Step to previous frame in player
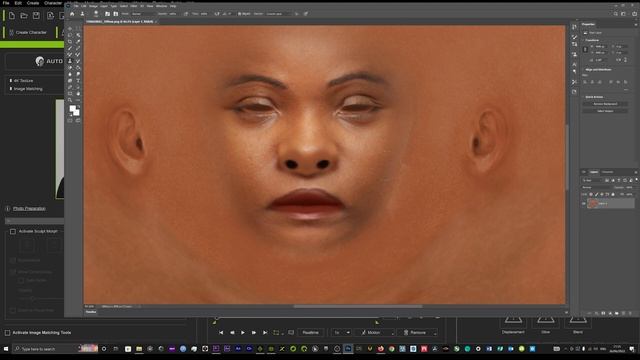640x360 pixels. point(232,333)
